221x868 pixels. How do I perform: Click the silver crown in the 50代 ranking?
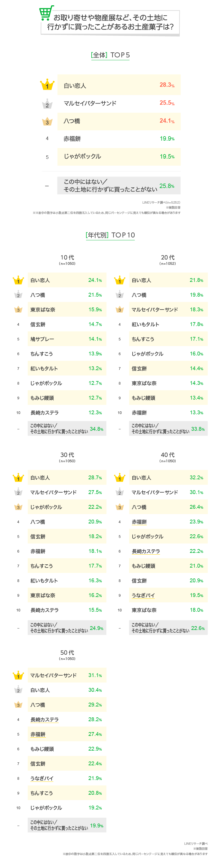[x=18, y=690]
